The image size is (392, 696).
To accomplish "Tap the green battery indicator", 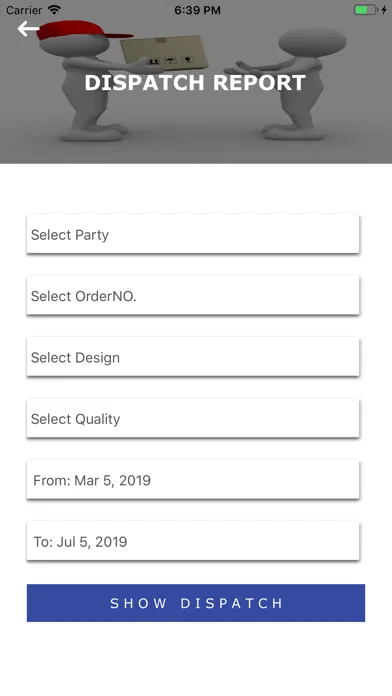I will (366, 10).
